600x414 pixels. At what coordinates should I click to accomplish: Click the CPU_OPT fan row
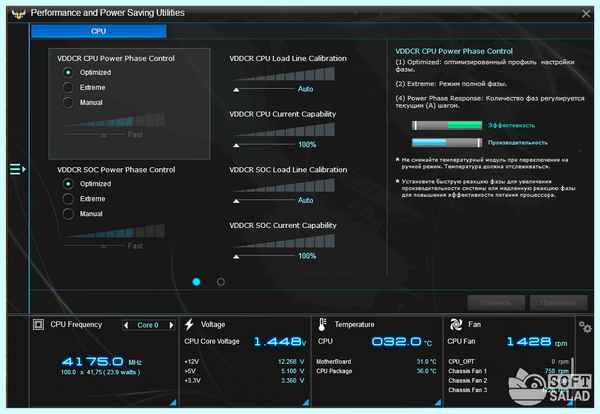pyautogui.click(x=509, y=362)
